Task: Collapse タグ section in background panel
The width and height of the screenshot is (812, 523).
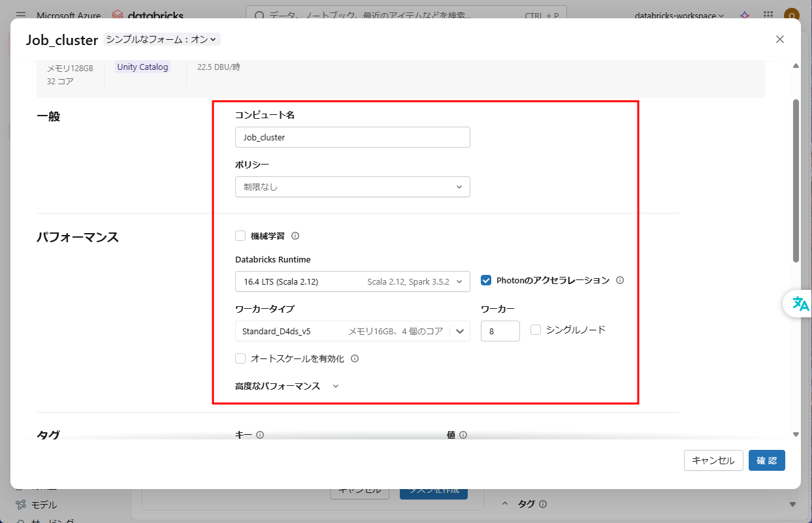Action: tap(505, 503)
